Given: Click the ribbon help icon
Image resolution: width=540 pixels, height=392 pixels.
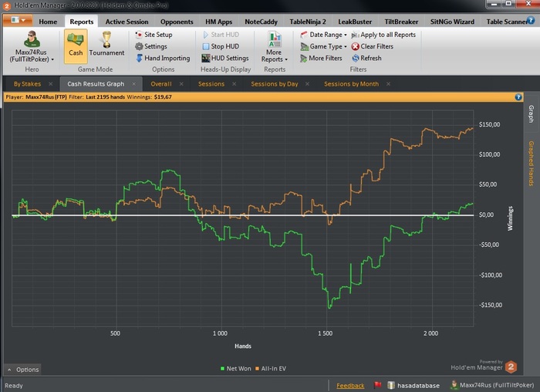Looking at the screenshot, I should coord(532,20).
